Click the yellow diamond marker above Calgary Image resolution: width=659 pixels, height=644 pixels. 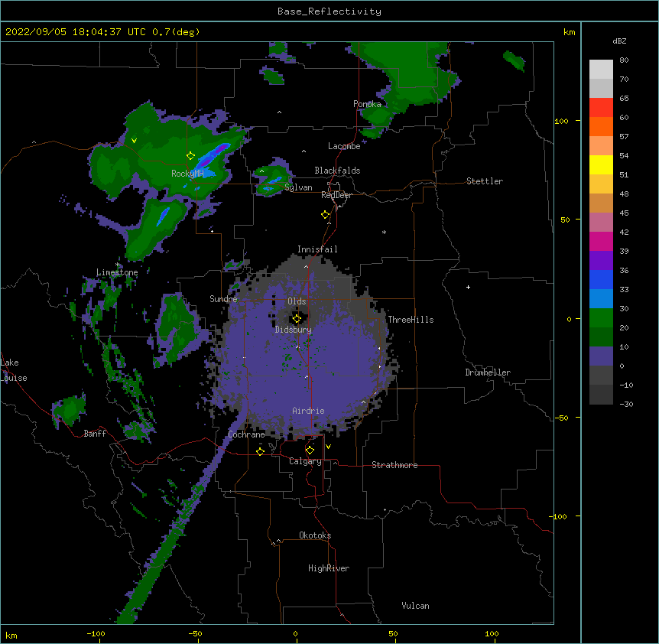[x=310, y=450]
